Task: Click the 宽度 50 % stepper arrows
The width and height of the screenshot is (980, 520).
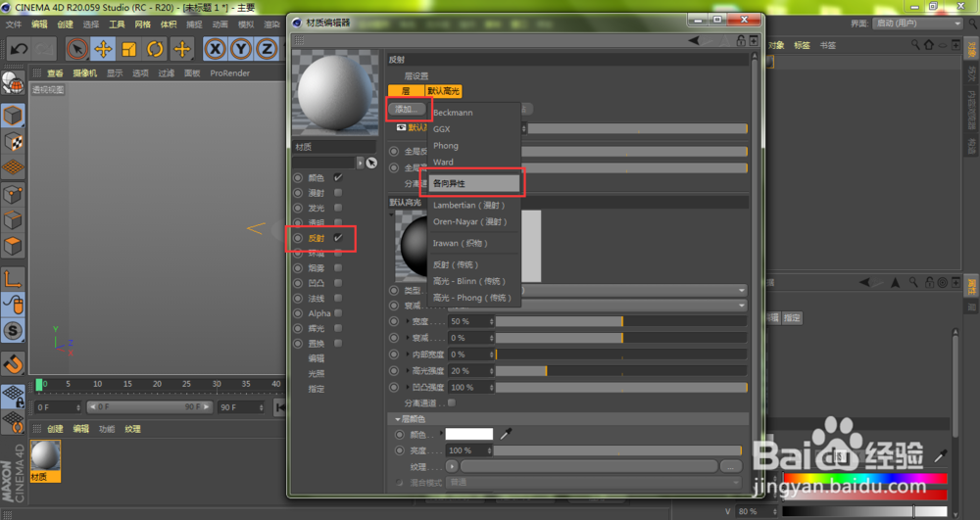Action: [x=491, y=321]
